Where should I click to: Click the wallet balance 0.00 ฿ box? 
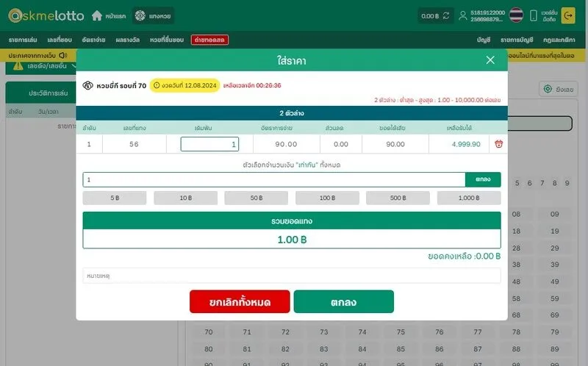pyautogui.click(x=436, y=15)
